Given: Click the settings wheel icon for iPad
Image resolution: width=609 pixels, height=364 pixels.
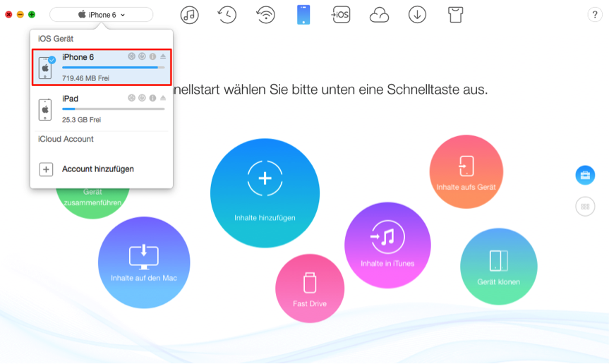Looking at the screenshot, I should pos(132,98).
